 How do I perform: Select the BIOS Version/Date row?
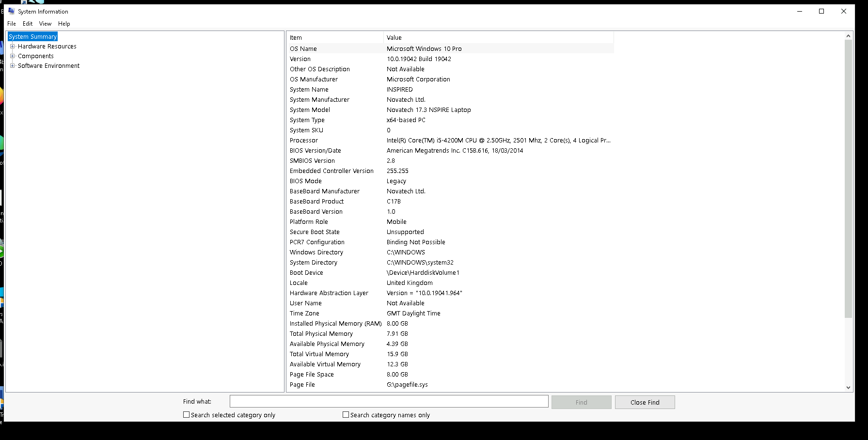point(450,150)
